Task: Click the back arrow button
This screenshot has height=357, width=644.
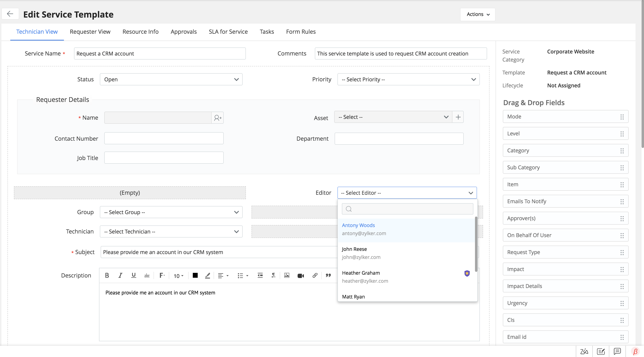Action: point(10,14)
